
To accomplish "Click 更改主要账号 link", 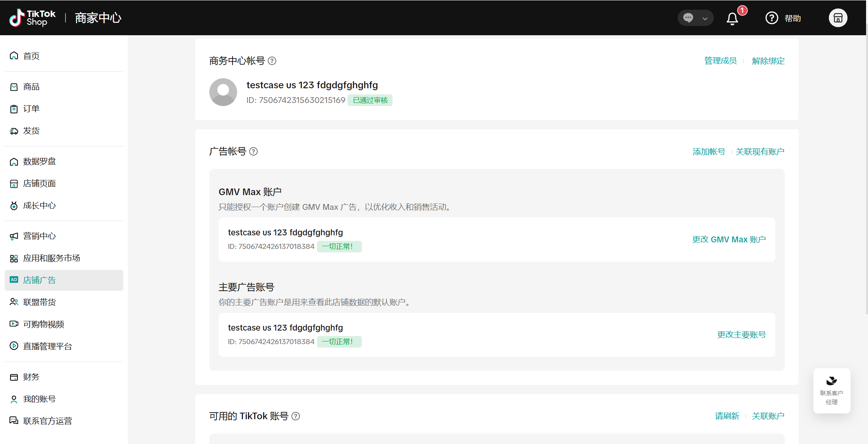I will click(741, 335).
